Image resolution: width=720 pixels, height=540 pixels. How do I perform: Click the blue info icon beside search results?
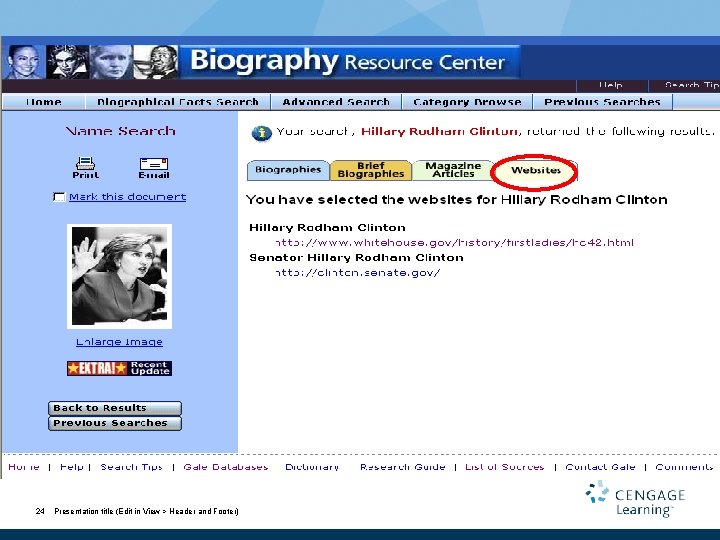coord(261,133)
